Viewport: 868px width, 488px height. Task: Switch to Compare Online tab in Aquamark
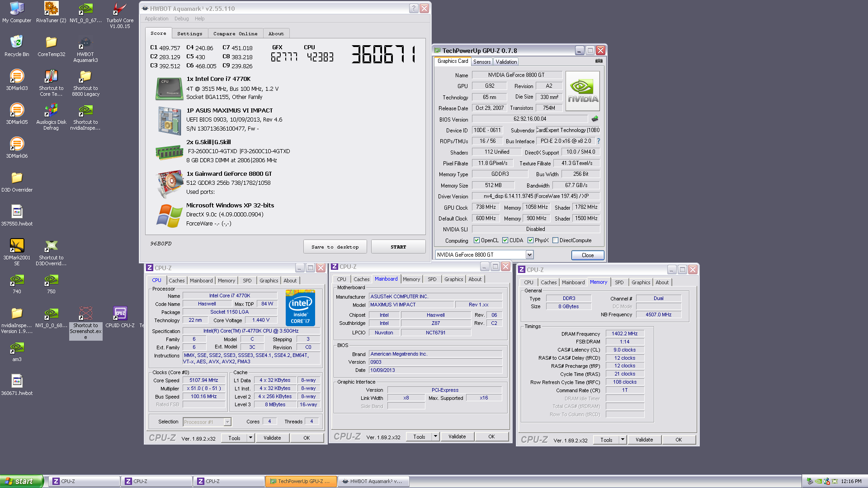click(x=235, y=33)
